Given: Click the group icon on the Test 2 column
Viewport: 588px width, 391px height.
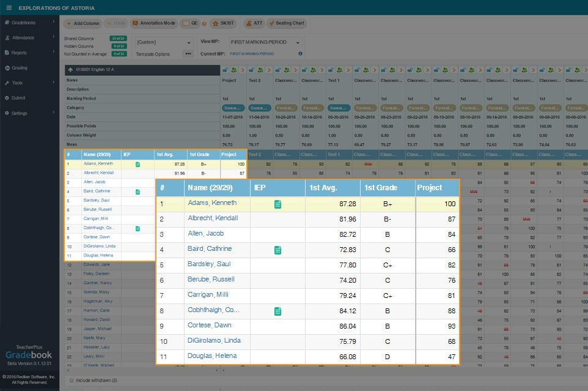Looking at the screenshot, I should (260, 70).
